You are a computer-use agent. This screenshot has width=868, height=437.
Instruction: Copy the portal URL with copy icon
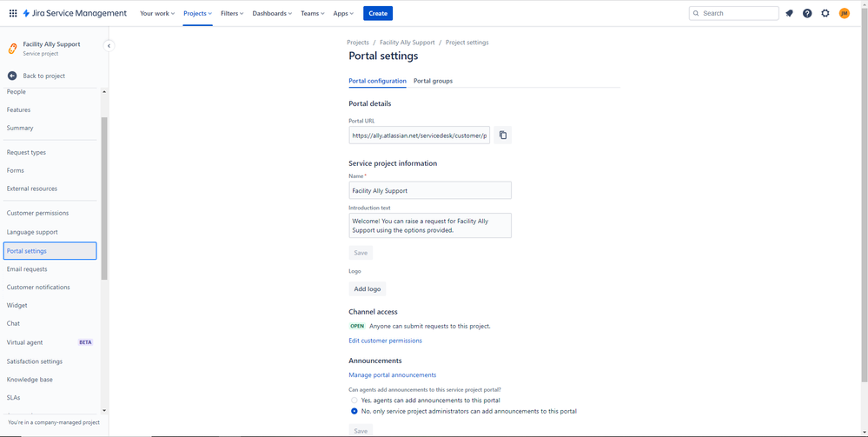click(503, 135)
